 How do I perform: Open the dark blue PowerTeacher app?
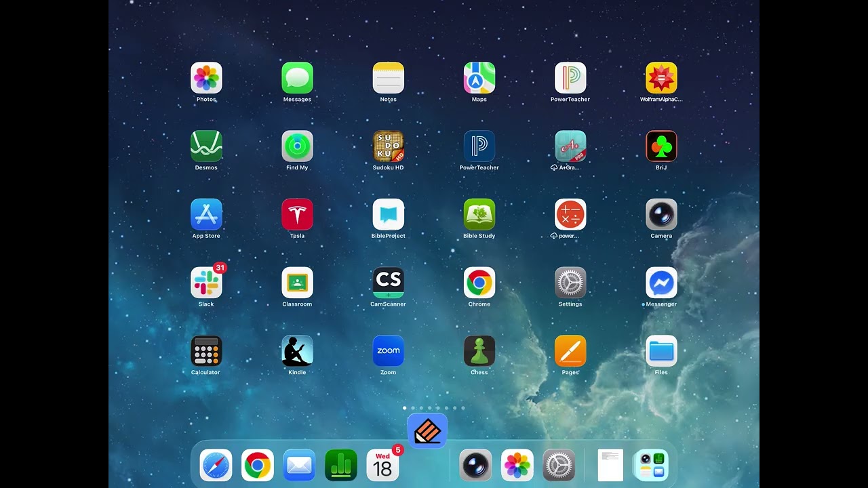tap(479, 146)
